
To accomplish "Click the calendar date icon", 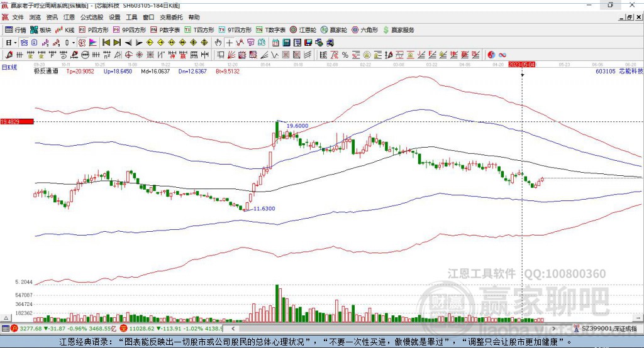I will pos(275,43).
